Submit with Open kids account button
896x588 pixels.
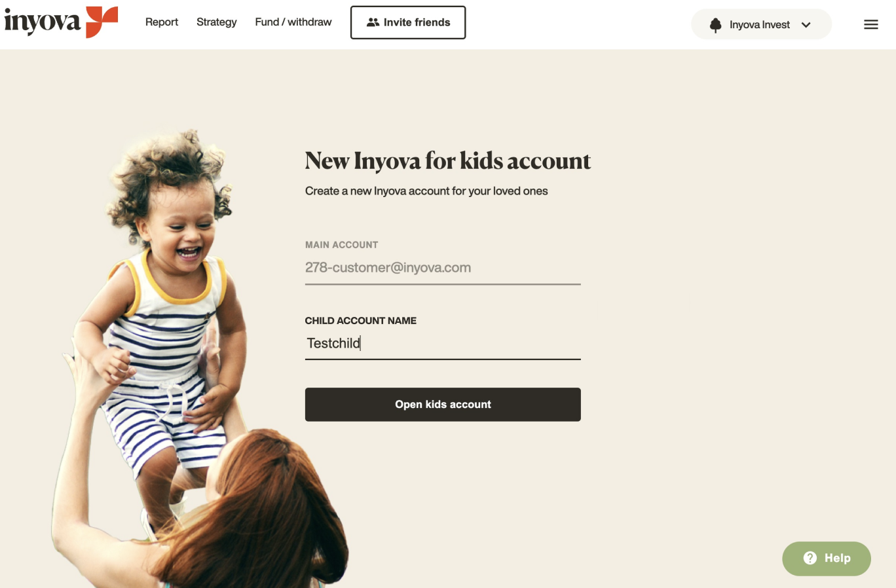click(x=443, y=405)
